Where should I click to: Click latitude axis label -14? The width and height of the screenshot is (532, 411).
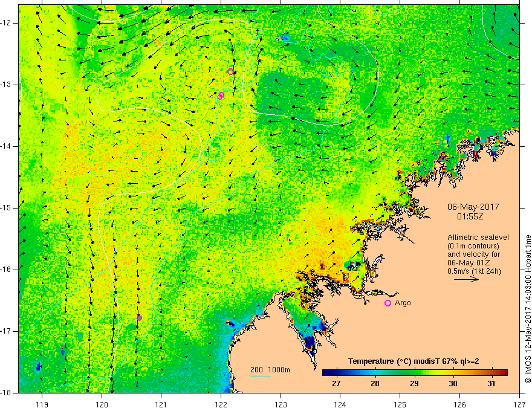click(7, 146)
